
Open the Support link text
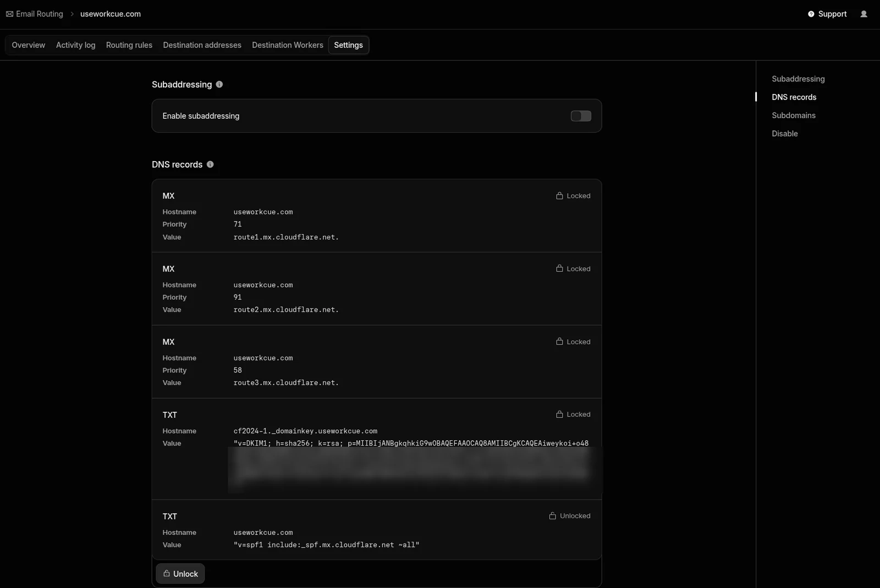point(832,14)
